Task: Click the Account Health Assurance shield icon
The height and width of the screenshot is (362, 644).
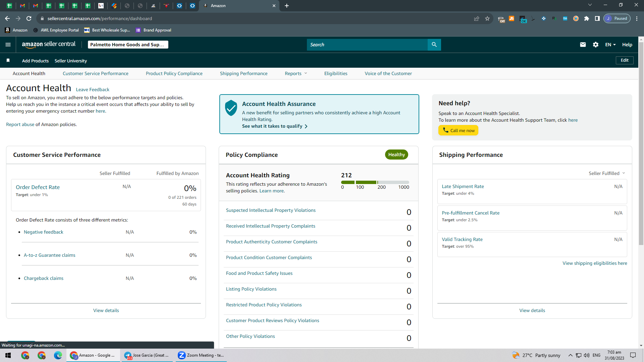Action: pos(231,108)
